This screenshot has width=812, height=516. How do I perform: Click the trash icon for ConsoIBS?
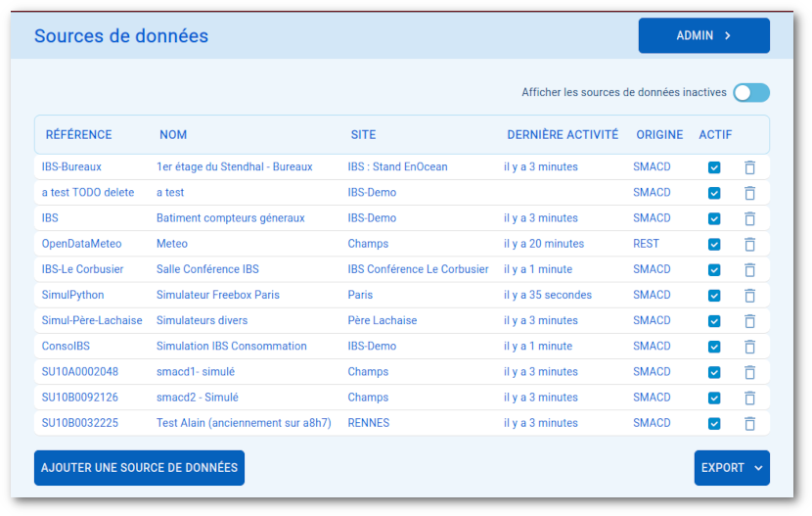click(749, 347)
